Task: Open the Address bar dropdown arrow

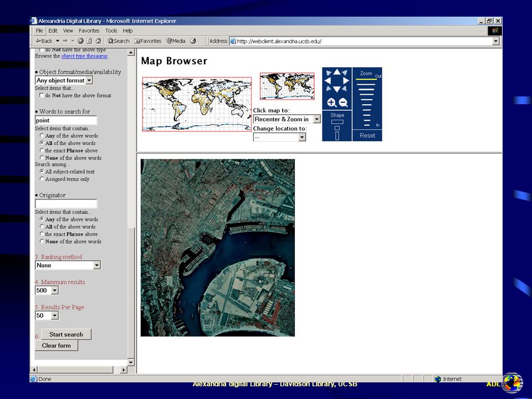Action: (495, 41)
